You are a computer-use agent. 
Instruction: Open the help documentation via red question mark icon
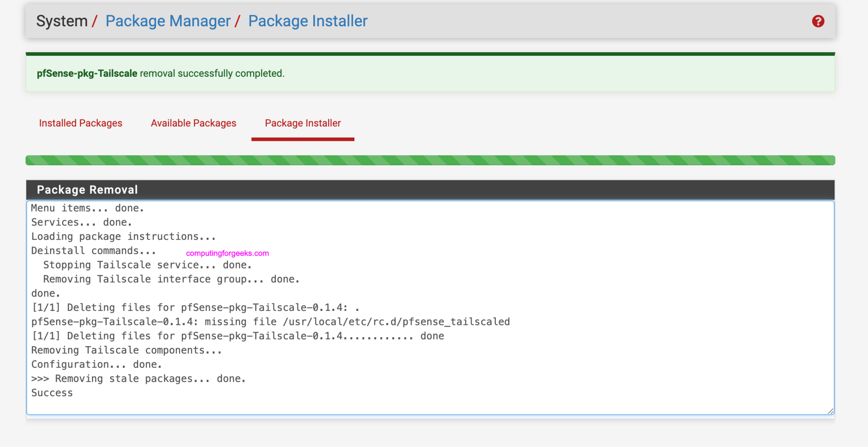[x=818, y=20]
